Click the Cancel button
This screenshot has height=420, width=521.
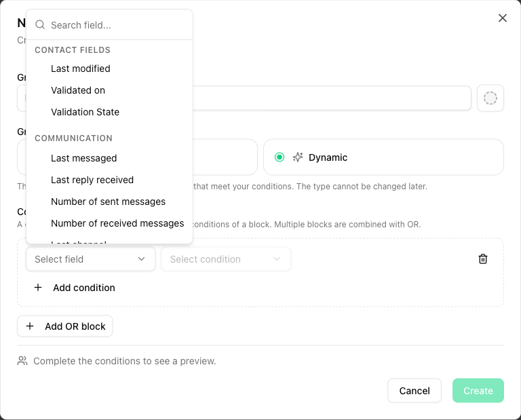414,391
